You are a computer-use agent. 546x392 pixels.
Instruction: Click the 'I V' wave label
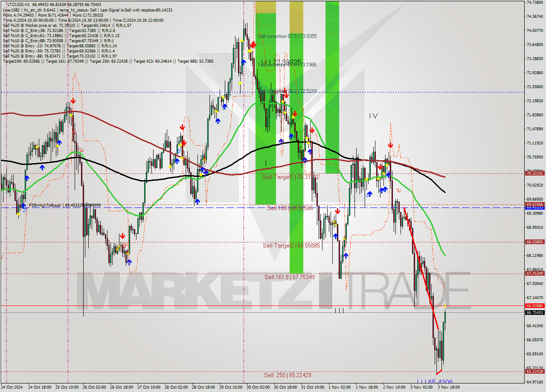point(373,115)
